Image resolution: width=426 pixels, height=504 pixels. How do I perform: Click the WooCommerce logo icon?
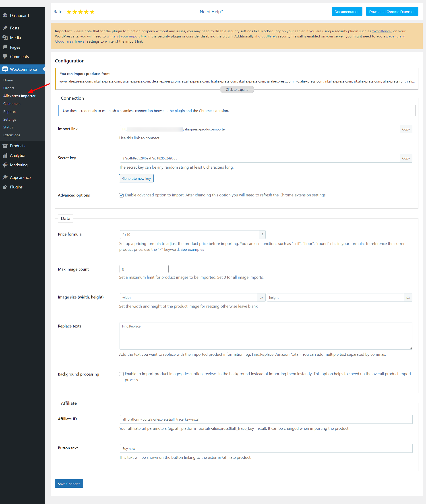pos(5,69)
